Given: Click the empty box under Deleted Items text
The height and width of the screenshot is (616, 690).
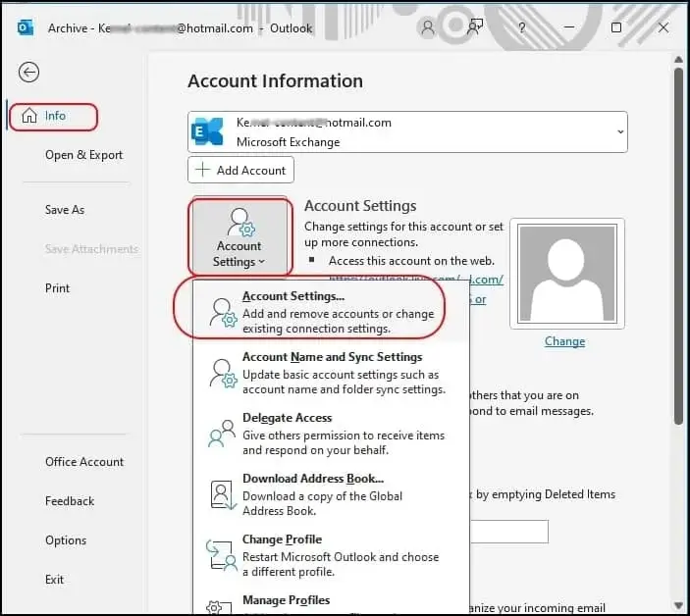Looking at the screenshot, I should [509, 532].
